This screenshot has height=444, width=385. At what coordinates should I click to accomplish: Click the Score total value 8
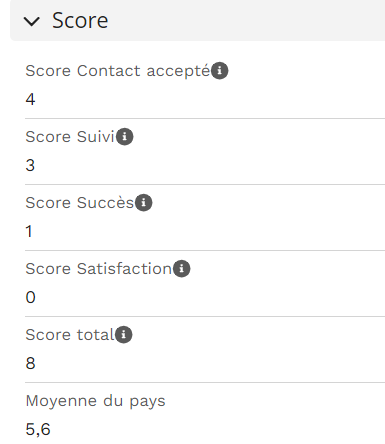[x=30, y=363]
